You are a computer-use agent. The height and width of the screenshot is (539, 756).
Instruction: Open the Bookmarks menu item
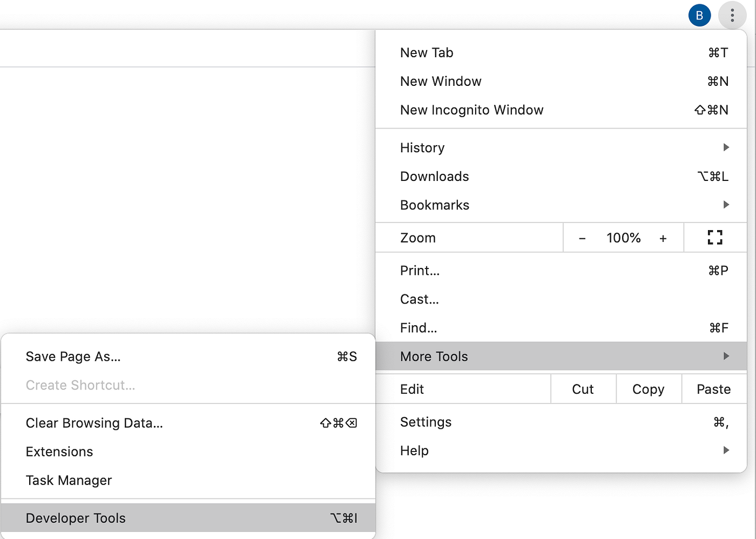[561, 205]
